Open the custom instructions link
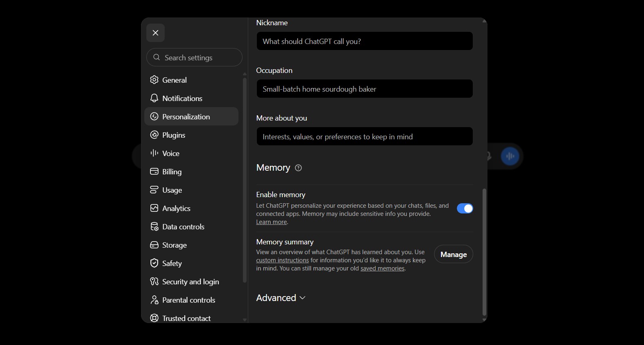 tap(282, 260)
